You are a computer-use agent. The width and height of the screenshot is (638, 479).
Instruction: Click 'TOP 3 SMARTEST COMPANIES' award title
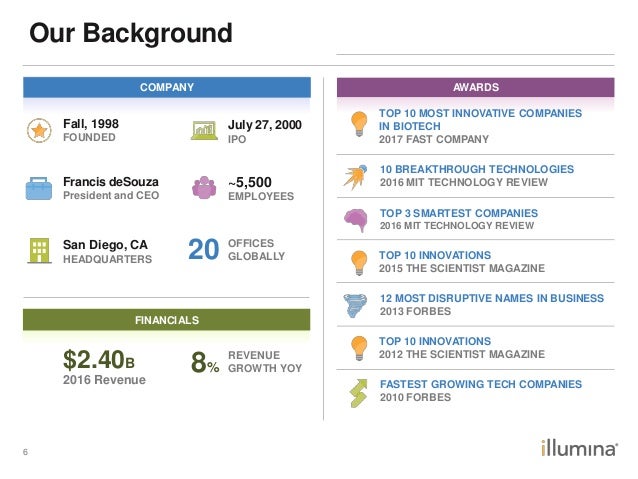(459, 213)
